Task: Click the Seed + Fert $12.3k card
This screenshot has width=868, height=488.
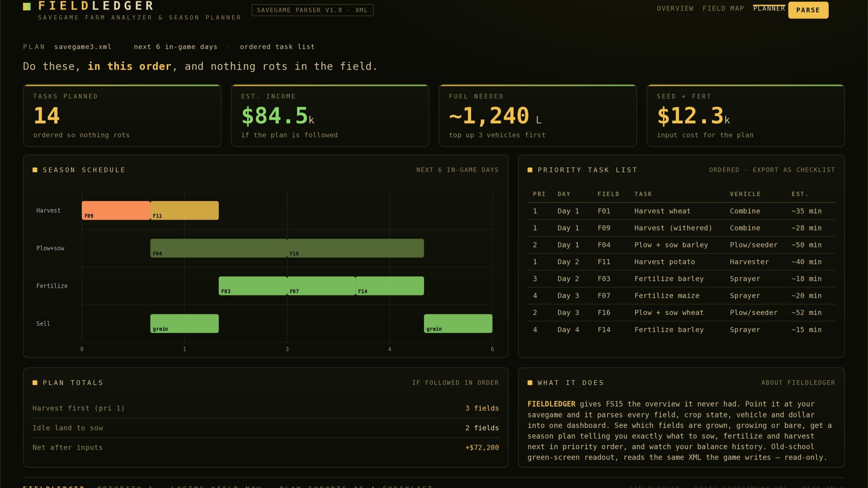Action: click(x=745, y=116)
